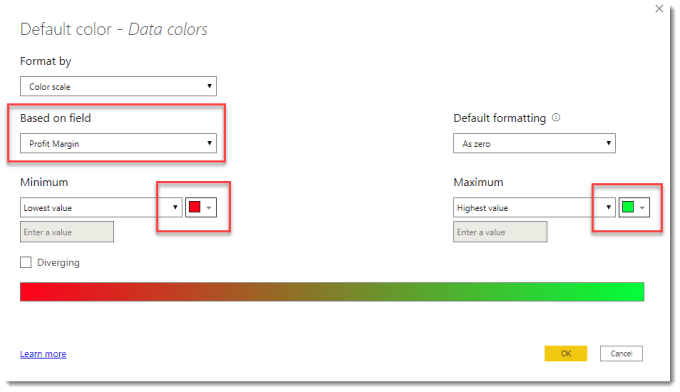Open the Minimum Lowest value dropdown

tap(101, 208)
